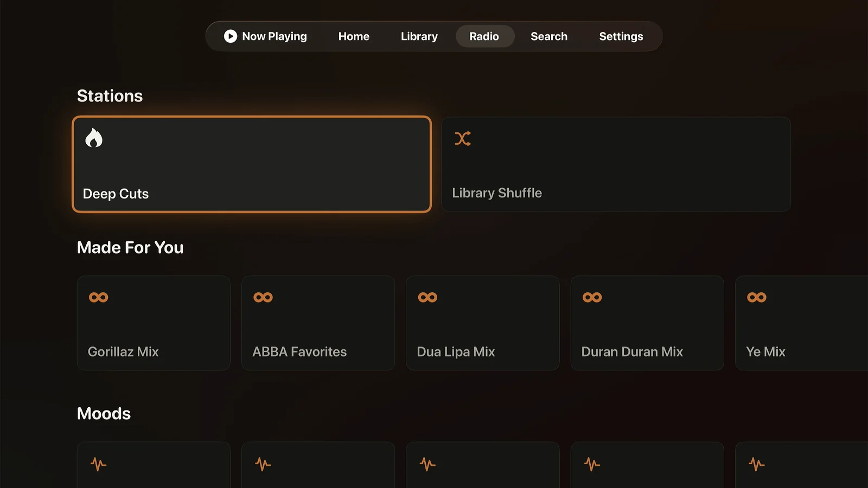
Task: Open Now Playing view
Action: [x=266, y=36]
